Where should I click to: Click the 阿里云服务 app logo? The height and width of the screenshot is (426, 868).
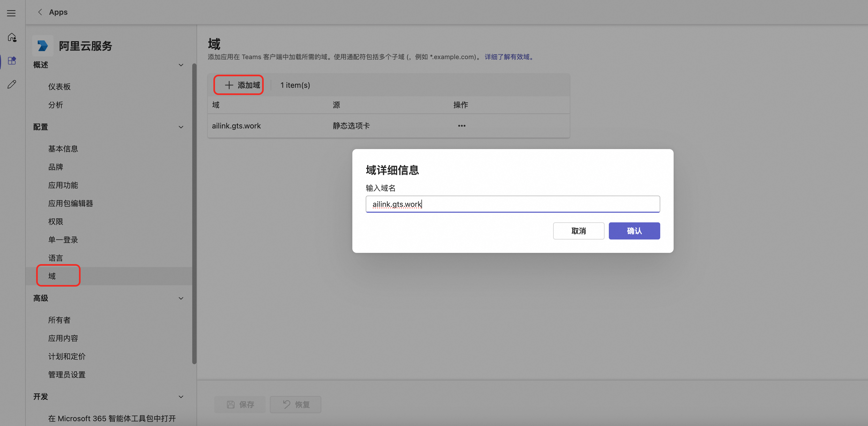[x=43, y=45]
